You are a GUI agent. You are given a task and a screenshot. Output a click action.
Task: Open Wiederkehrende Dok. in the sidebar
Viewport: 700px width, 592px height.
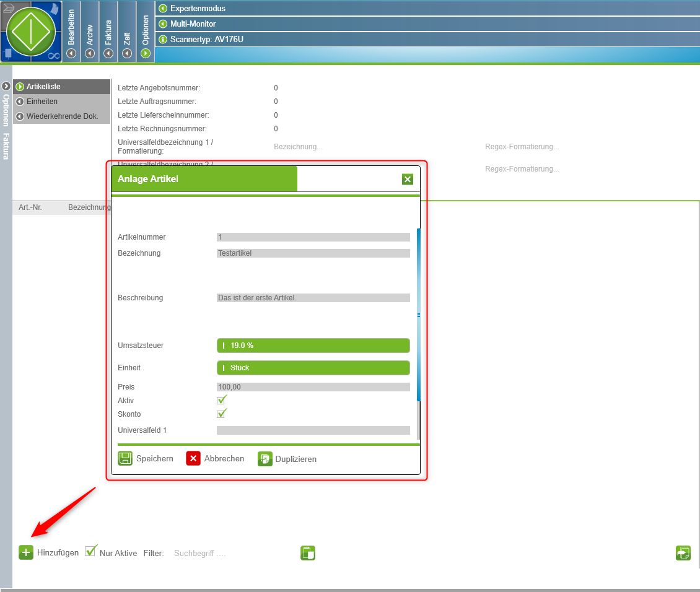(62, 116)
